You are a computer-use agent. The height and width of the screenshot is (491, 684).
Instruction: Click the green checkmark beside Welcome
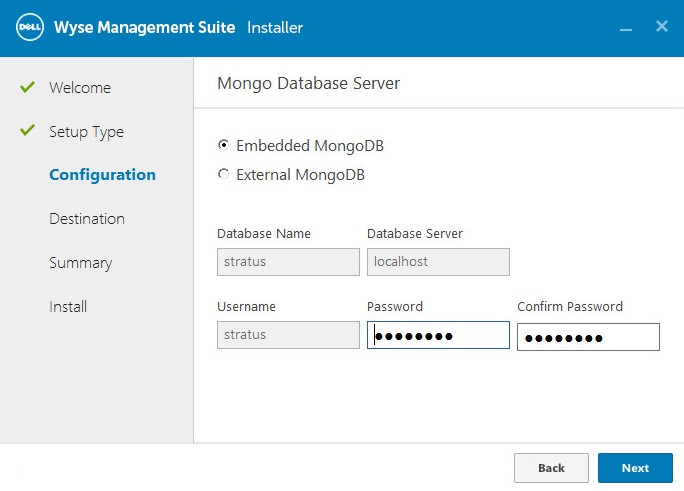28,87
